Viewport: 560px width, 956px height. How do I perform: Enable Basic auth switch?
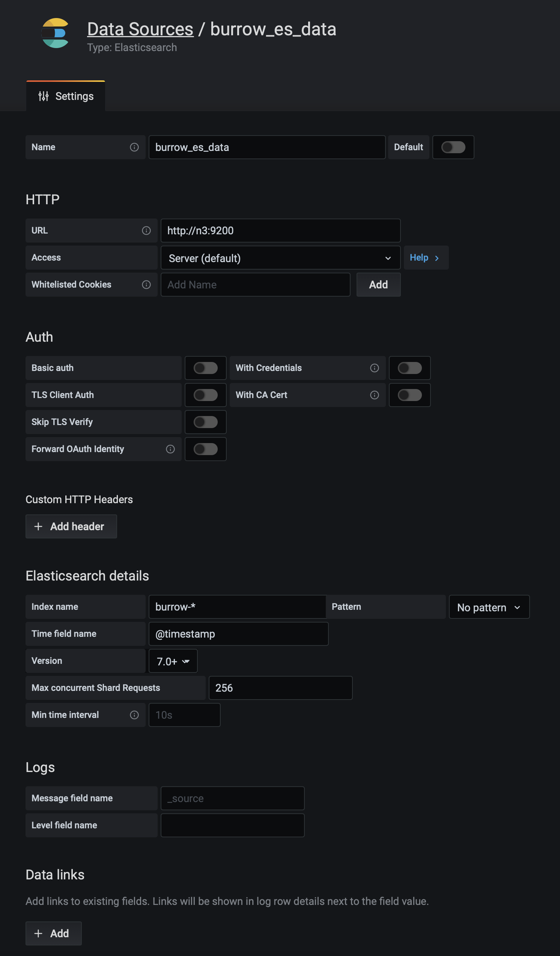(x=206, y=368)
